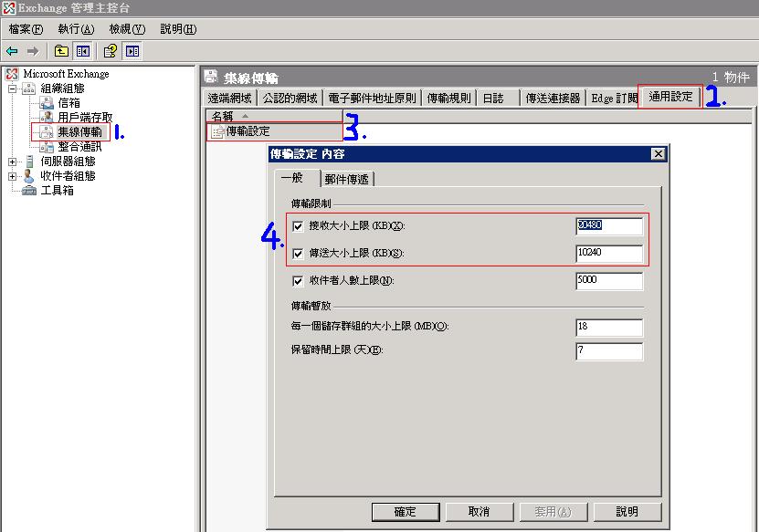Click the 集線傳輸 pane header icon
This screenshot has height=532, width=759.
[211, 76]
